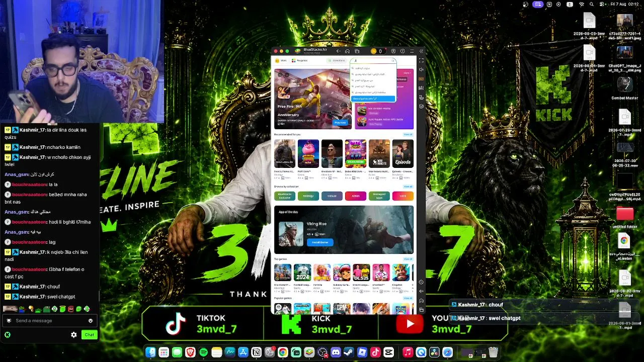
Task: Open Fortnite in Top games
Action: click(322, 273)
